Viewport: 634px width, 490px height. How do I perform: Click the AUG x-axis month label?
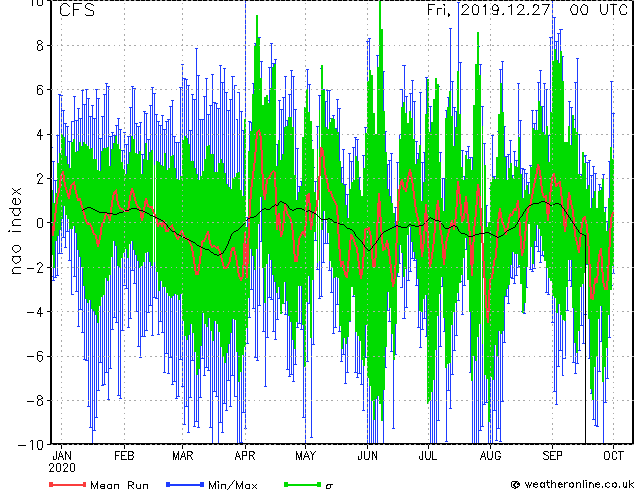coord(490,456)
